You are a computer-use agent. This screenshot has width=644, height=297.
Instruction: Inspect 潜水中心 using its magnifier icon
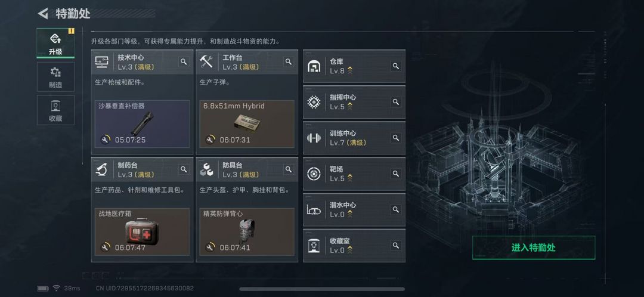click(x=395, y=209)
